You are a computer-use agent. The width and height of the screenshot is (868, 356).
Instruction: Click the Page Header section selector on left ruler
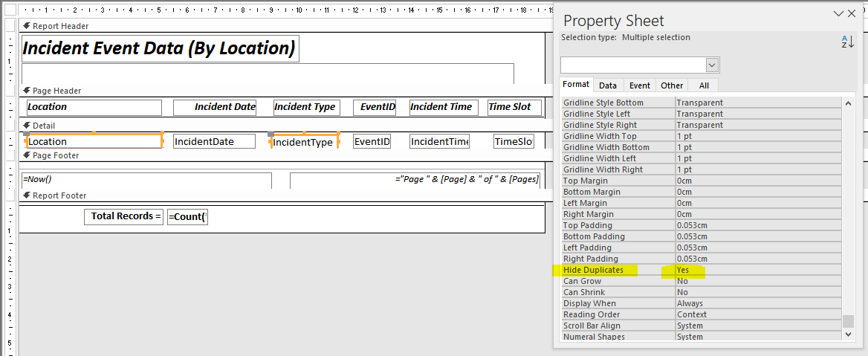9,91
